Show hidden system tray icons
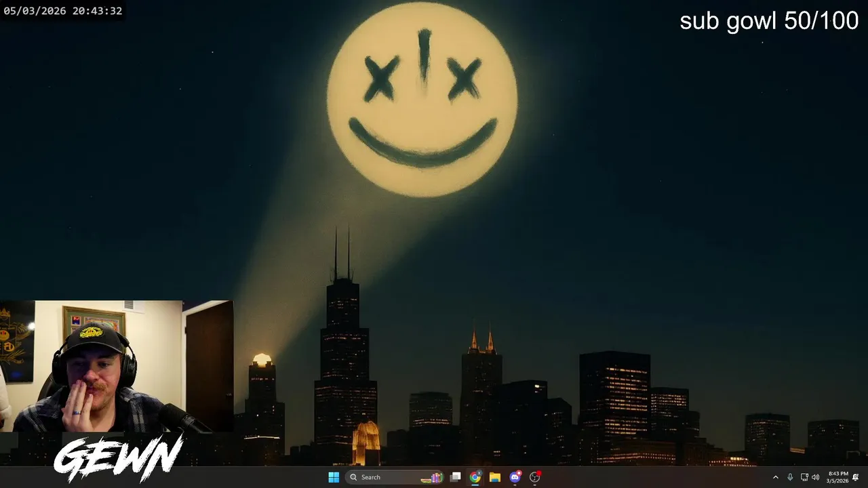 776,477
